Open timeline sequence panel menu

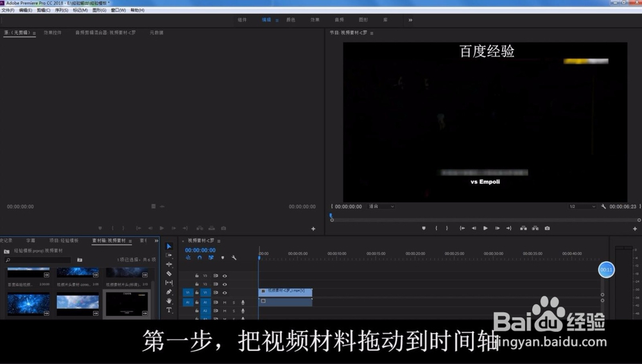click(219, 241)
